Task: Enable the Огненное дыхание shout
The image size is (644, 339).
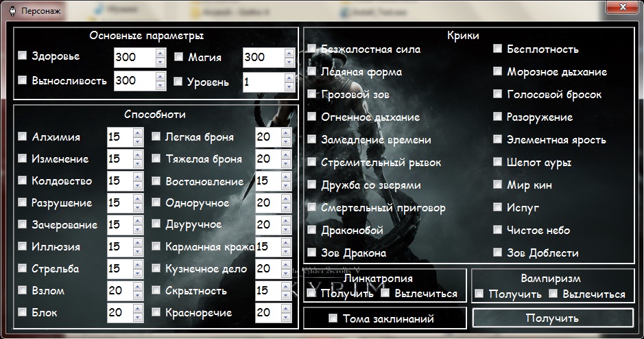Action: (x=312, y=116)
